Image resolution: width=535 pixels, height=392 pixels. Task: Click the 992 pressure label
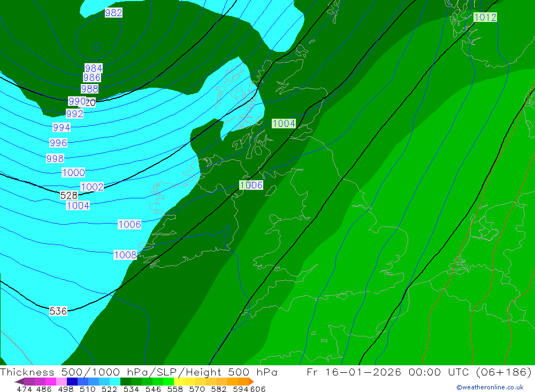[75, 113]
